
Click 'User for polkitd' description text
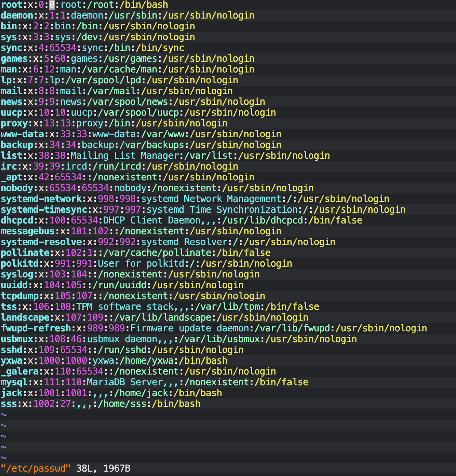141,264
